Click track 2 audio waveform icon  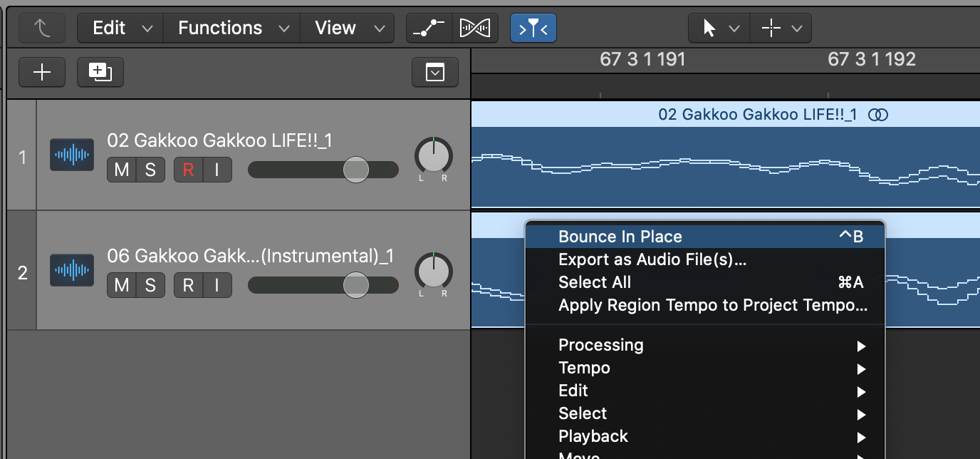click(x=72, y=270)
